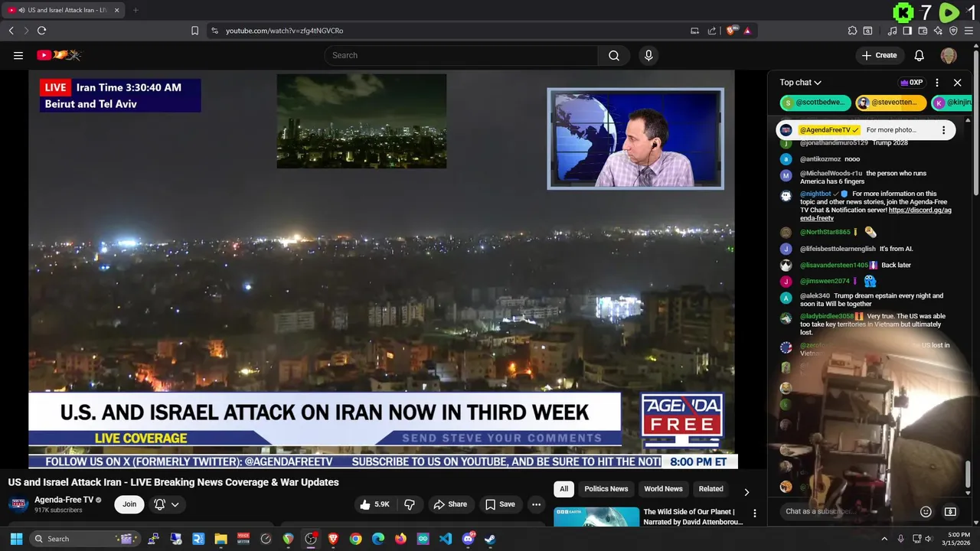This screenshot has height=551, width=980.
Task: Select the All filter chip
Action: 564,489
